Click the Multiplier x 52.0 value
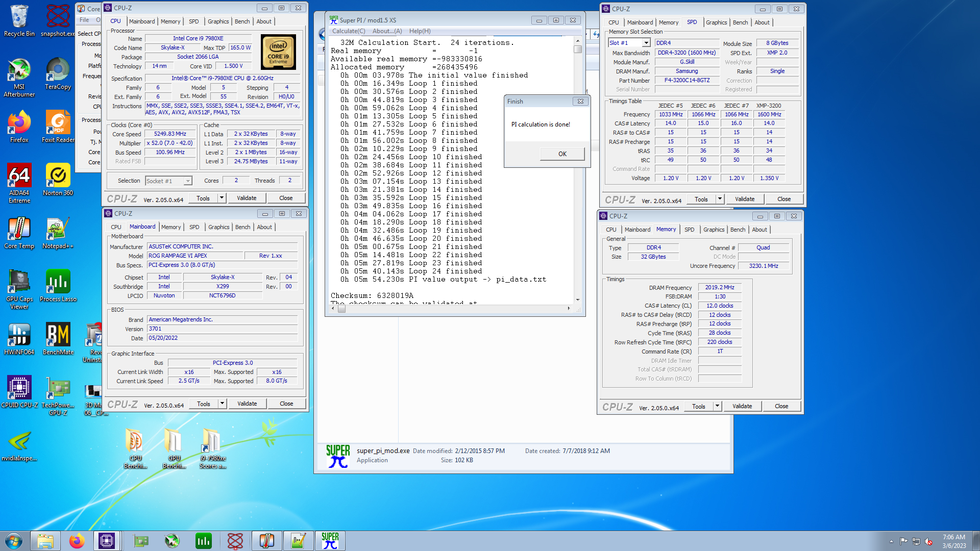The height and width of the screenshot is (551, 980). coord(170,143)
